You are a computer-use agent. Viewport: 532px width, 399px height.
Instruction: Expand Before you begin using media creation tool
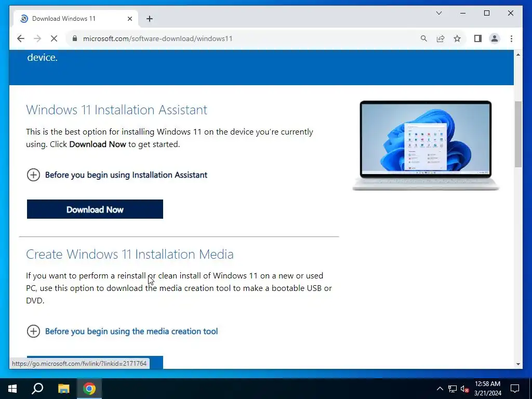122,331
